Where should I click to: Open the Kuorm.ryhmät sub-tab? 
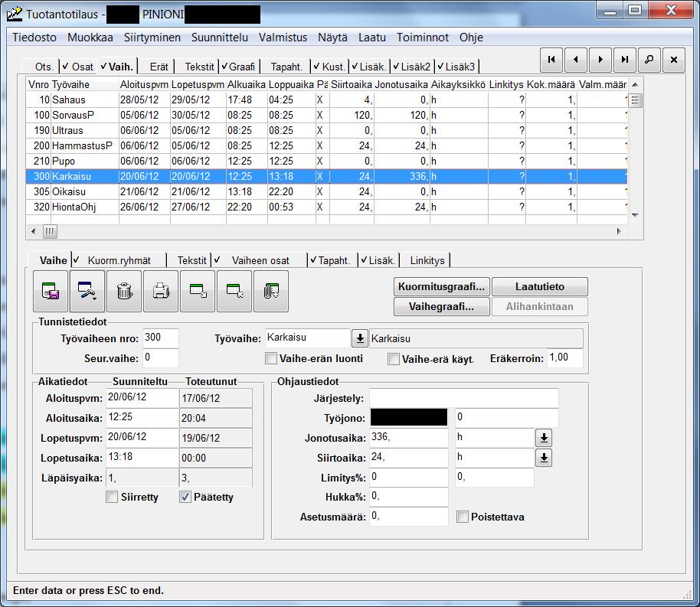[x=119, y=260]
